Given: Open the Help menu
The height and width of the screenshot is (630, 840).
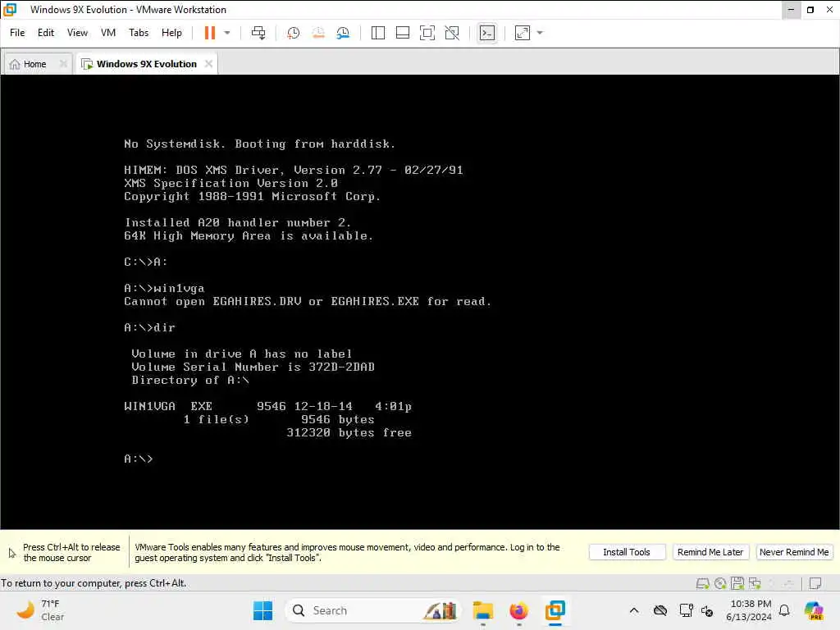Looking at the screenshot, I should 171,33.
